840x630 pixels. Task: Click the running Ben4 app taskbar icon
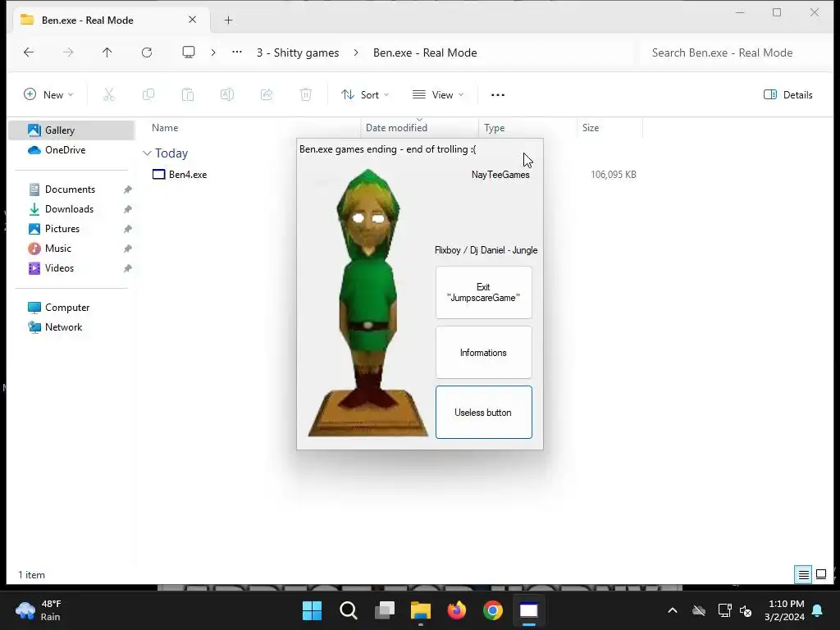(x=529, y=610)
